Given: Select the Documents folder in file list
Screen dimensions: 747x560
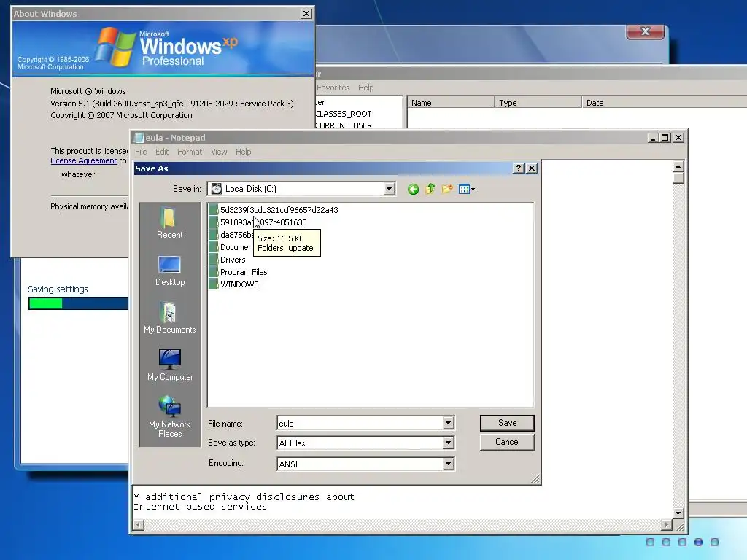Looking at the screenshot, I should [x=231, y=247].
